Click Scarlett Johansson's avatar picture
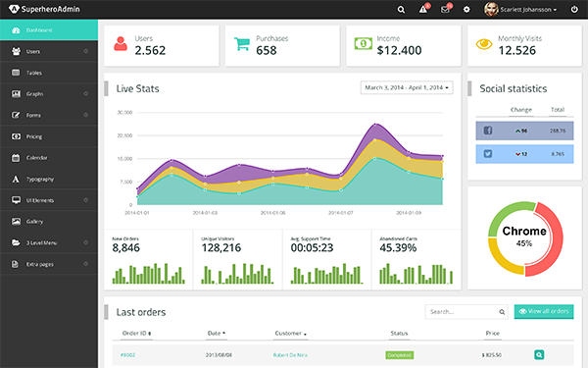Viewport: 588px width, 368px height. click(x=491, y=10)
